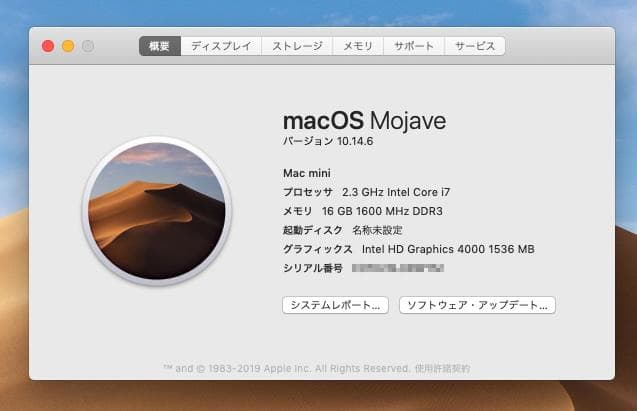This screenshot has width=637, height=411.
Task: Click the 16 GB 1600 MHz DDR3 text
Action: pyautogui.click(x=382, y=211)
